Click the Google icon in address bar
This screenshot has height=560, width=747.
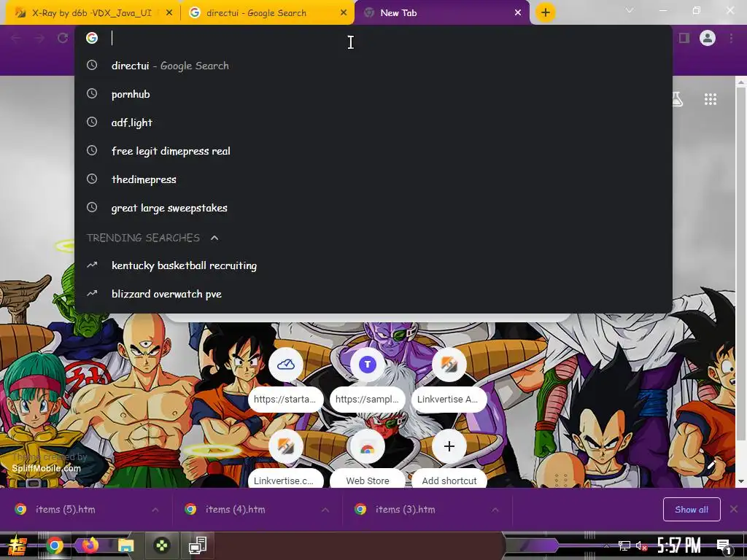pyautogui.click(x=92, y=38)
